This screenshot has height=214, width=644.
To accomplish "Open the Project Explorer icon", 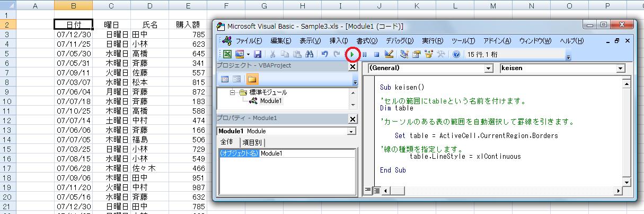I will click(404, 54).
